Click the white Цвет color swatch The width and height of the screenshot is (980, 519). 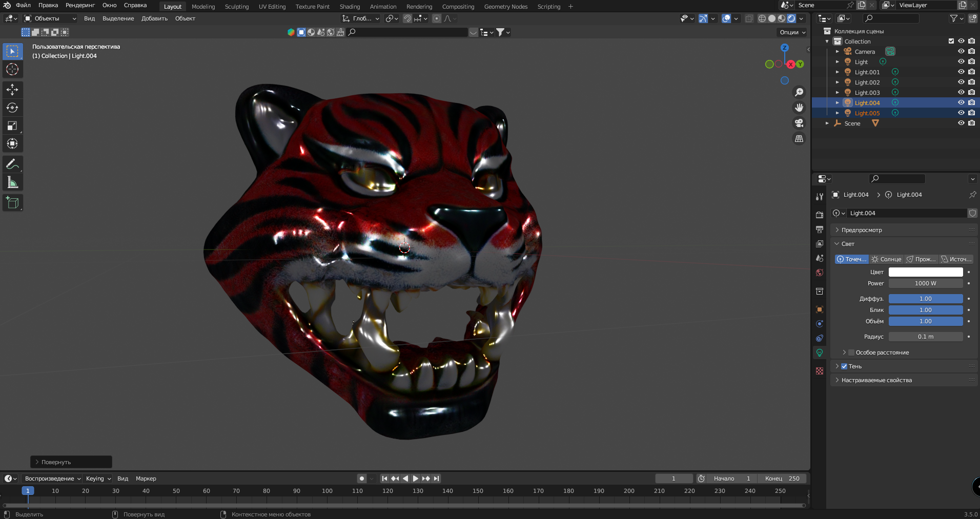[925, 272]
